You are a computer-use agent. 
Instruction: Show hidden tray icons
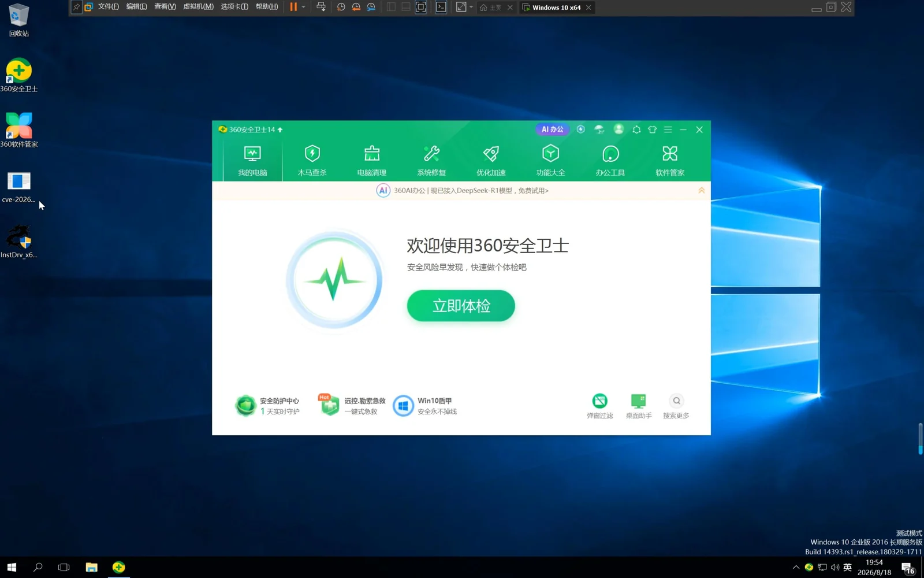pos(796,568)
